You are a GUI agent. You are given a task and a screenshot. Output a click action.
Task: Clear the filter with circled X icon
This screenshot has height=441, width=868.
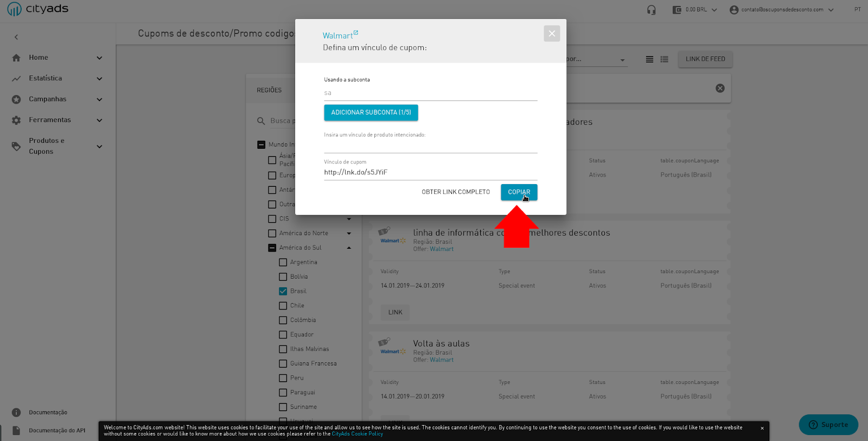click(720, 88)
